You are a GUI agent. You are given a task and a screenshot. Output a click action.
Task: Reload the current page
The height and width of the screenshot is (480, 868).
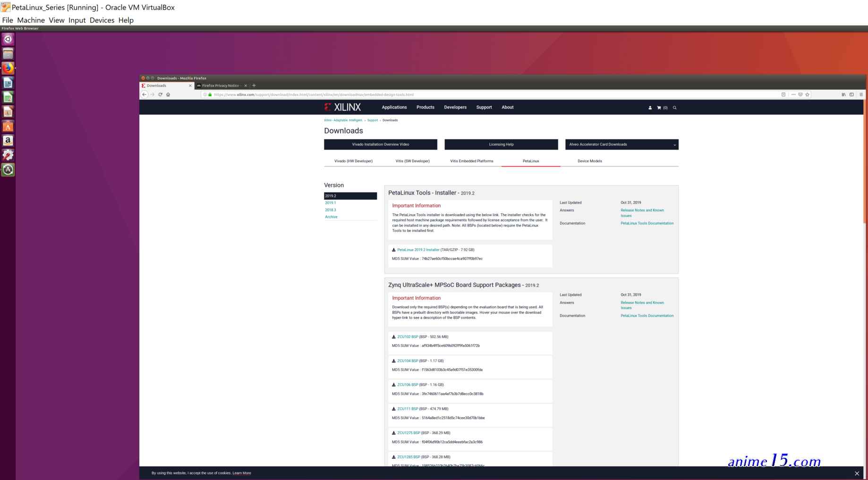160,94
